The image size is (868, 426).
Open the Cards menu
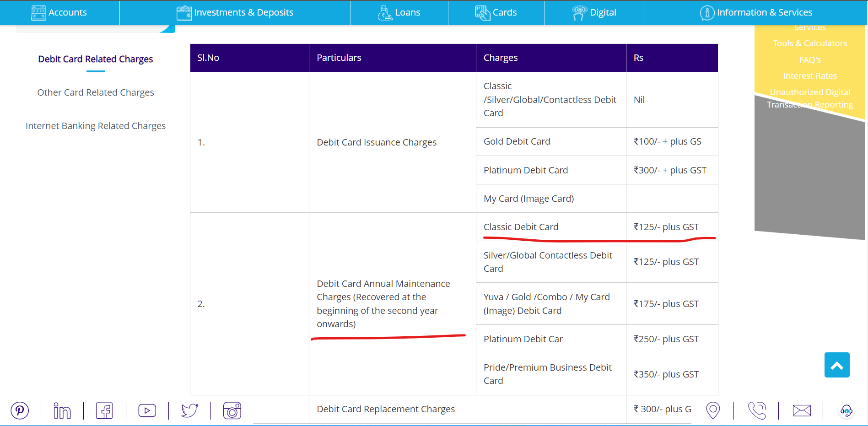496,12
